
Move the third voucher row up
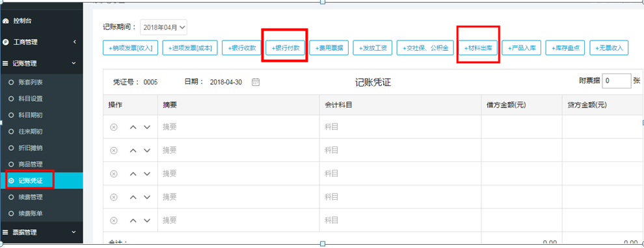(x=133, y=174)
